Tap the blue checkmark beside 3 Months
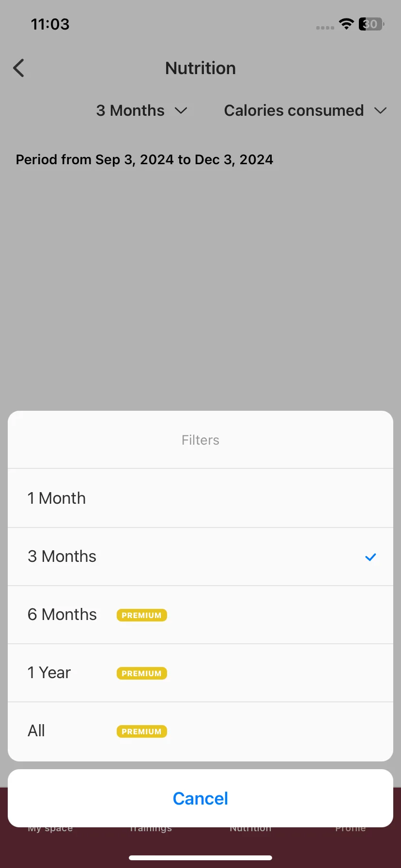 (370, 557)
